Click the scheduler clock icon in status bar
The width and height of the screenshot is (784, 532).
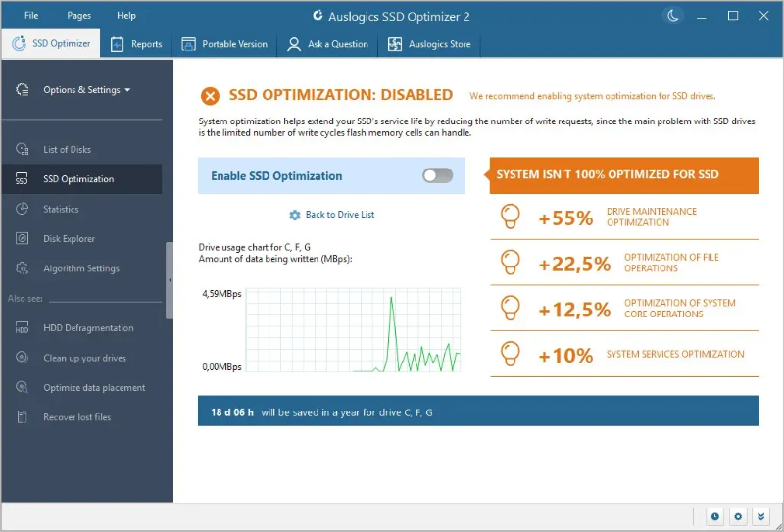pos(714,516)
